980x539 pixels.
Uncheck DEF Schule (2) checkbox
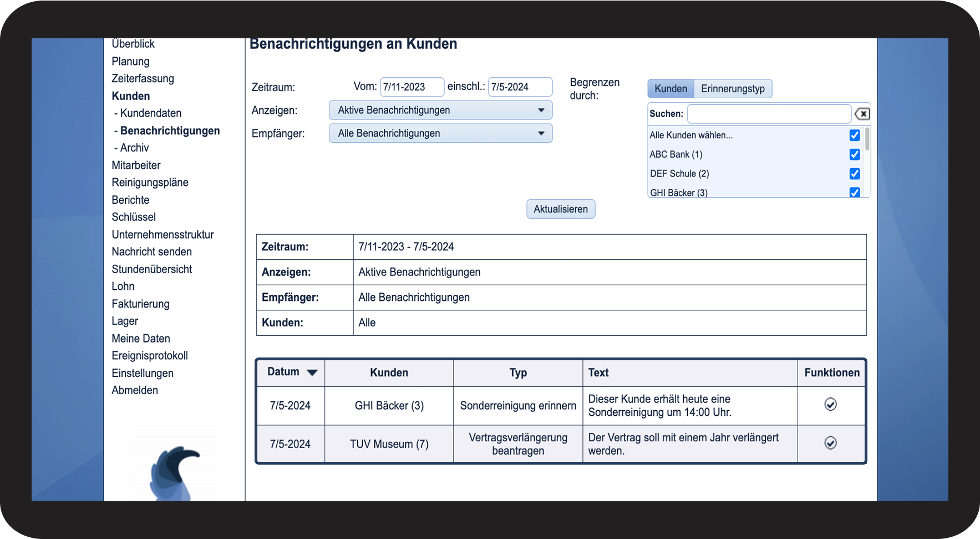855,174
